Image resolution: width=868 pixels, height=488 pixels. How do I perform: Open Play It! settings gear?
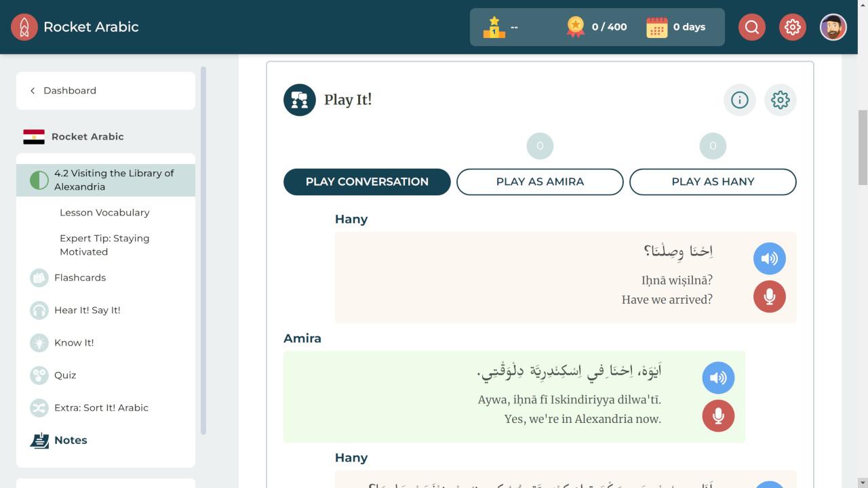point(781,100)
